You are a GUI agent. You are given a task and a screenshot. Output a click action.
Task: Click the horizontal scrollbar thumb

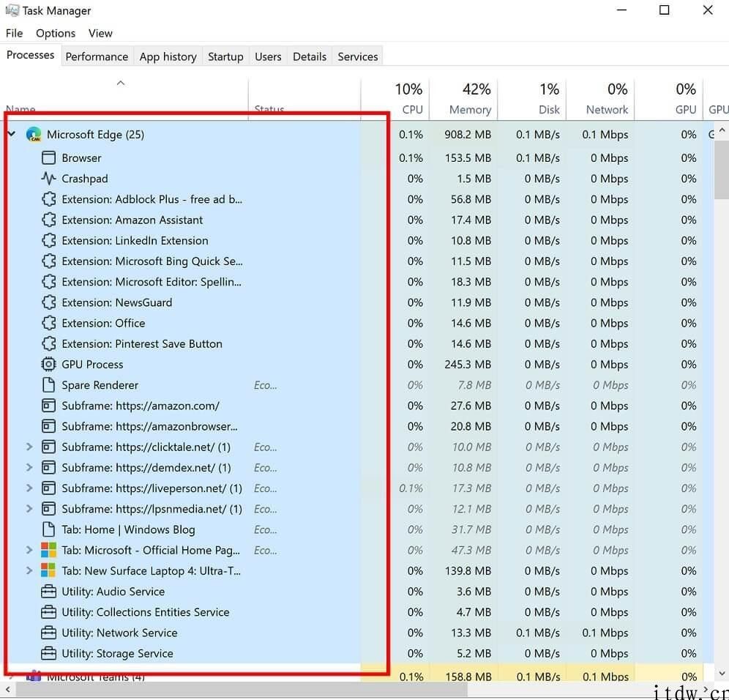(x=242, y=689)
